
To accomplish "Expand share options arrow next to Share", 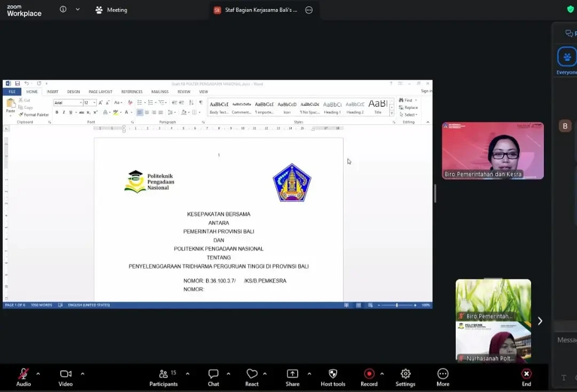I will tap(309, 374).
